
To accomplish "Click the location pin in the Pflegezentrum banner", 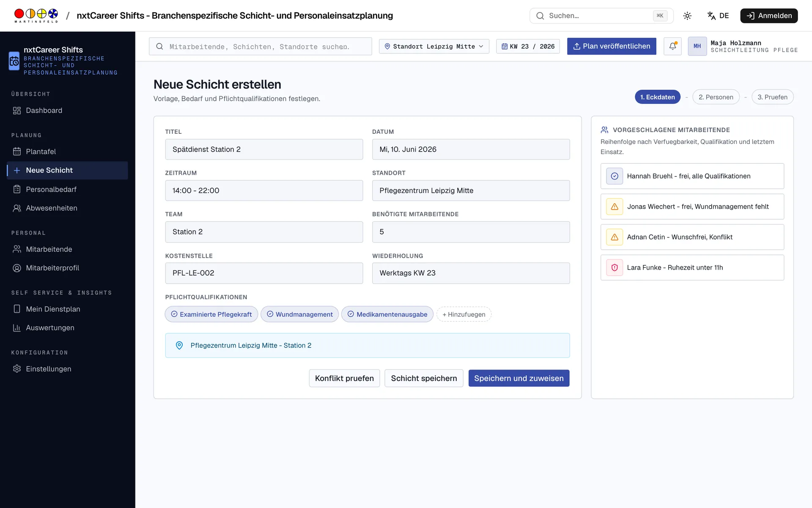I will pyautogui.click(x=179, y=345).
